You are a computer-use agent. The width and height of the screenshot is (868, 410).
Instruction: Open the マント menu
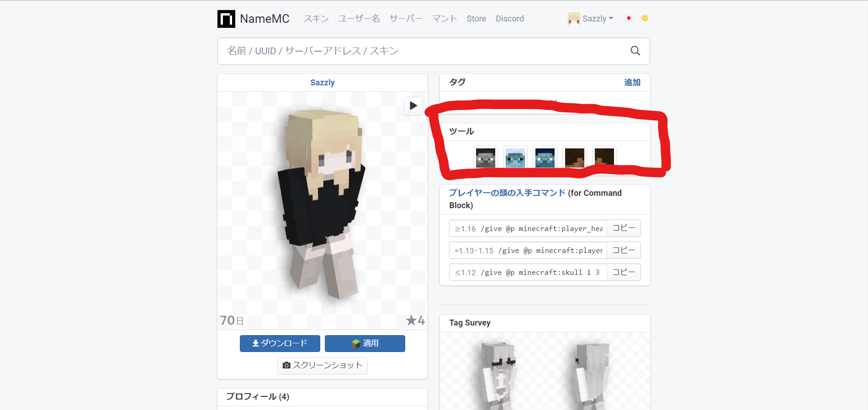pos(445,19)
